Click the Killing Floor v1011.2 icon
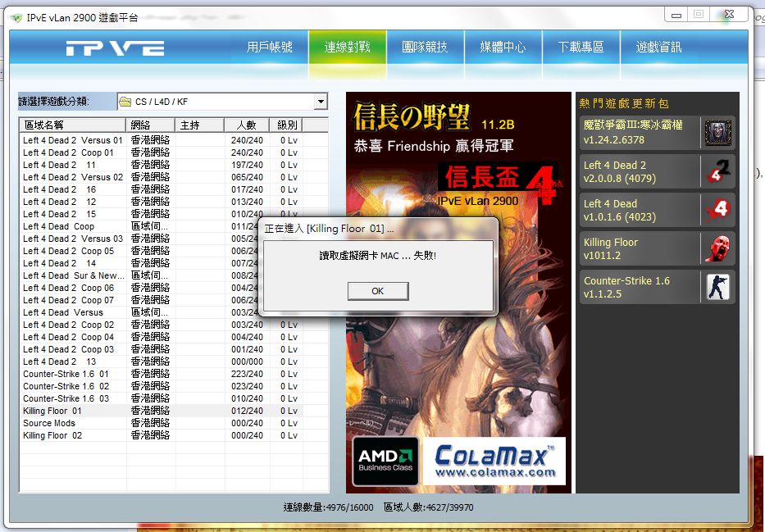 [x=717, y=248]
